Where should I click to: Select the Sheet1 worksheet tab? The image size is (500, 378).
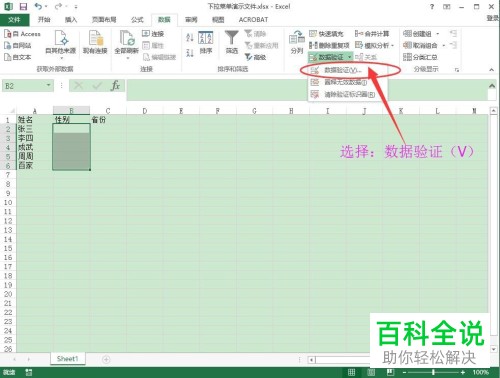coord(67,359)
